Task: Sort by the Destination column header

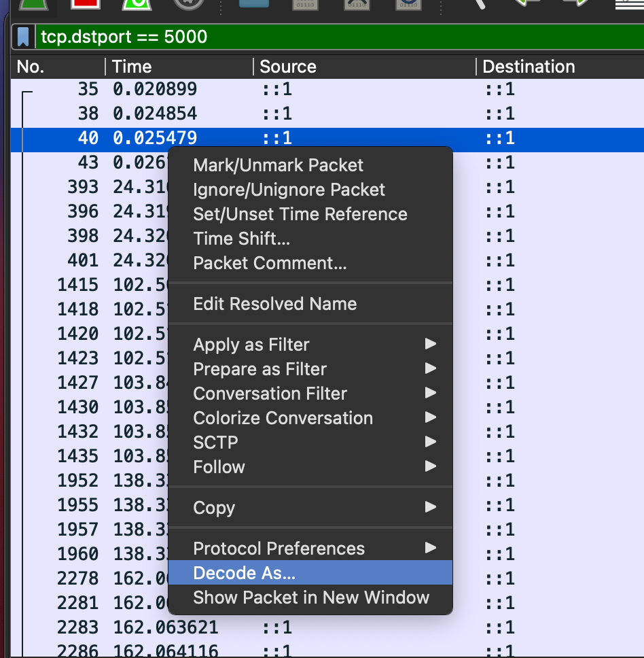Action: coord(529,67)
